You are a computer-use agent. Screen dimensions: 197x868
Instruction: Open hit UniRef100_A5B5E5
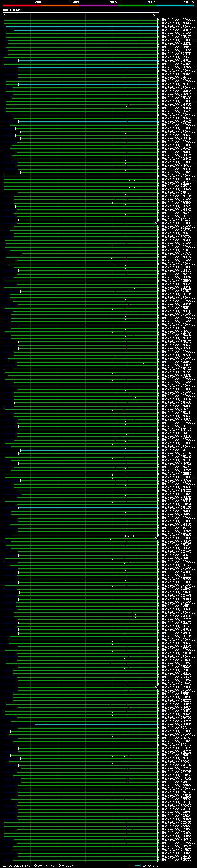click(177, 47)
